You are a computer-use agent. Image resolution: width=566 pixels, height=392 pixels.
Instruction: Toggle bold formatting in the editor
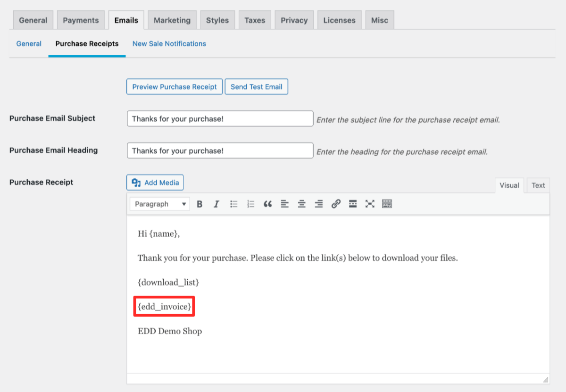pos(200,204)
